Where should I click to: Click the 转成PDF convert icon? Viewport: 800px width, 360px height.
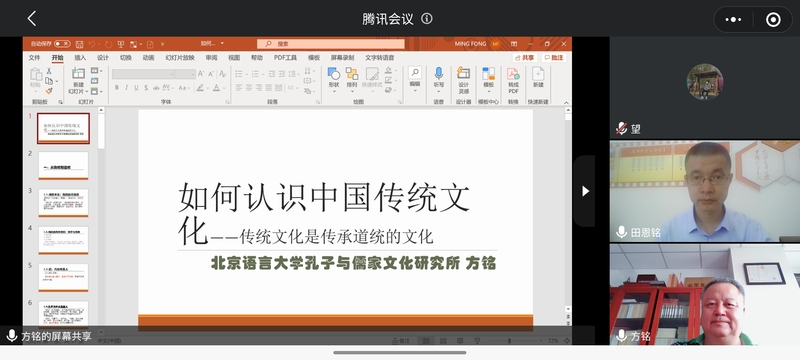[x=513, y=81]
